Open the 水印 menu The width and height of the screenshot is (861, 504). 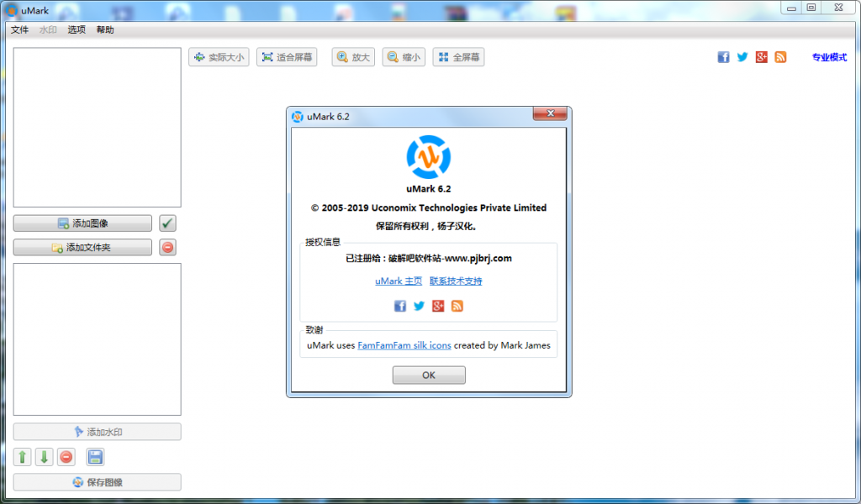(x=48, y=29)
